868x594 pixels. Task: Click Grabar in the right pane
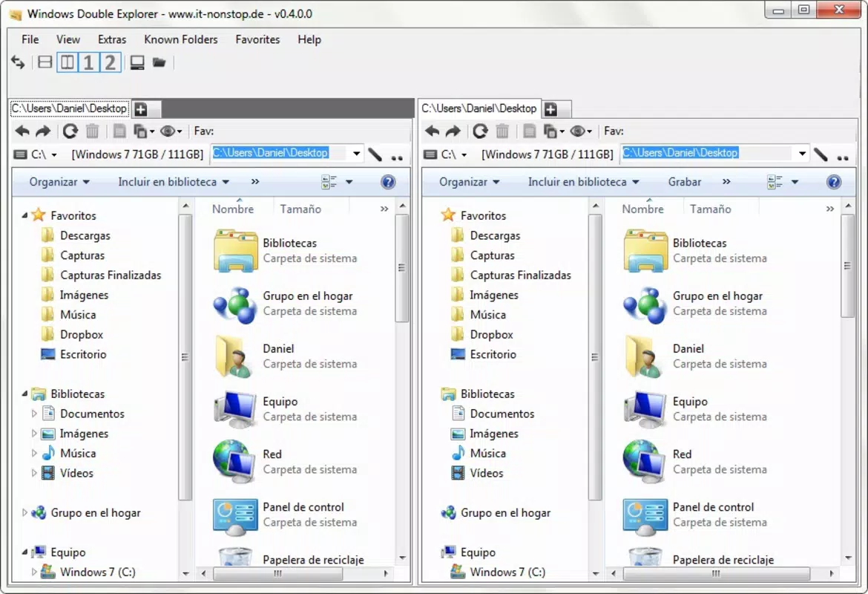684,182
